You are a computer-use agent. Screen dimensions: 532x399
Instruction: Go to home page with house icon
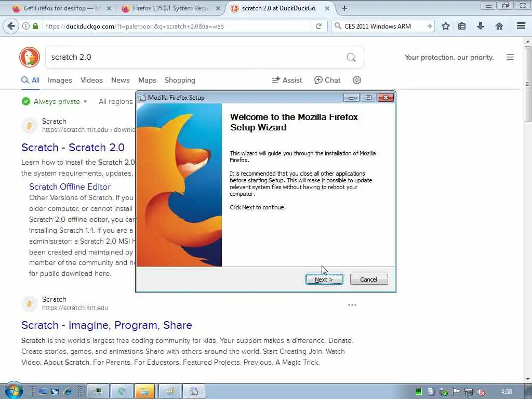[499, 26]
